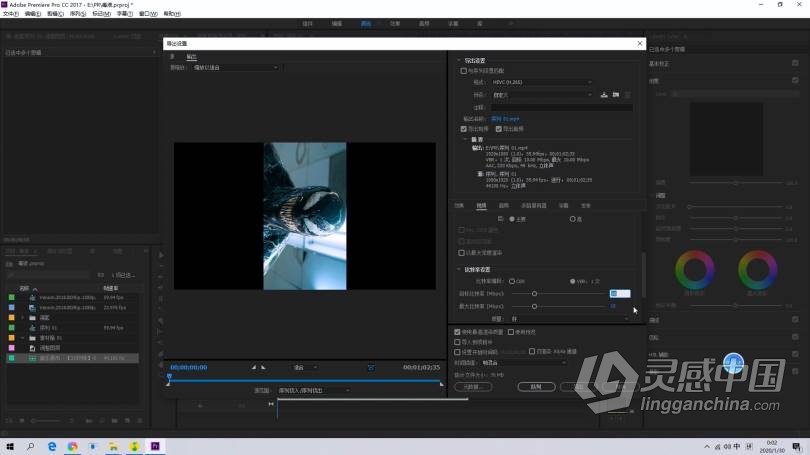Click the volume icon in system tray
810x455 pixels.
pos(727,447)
